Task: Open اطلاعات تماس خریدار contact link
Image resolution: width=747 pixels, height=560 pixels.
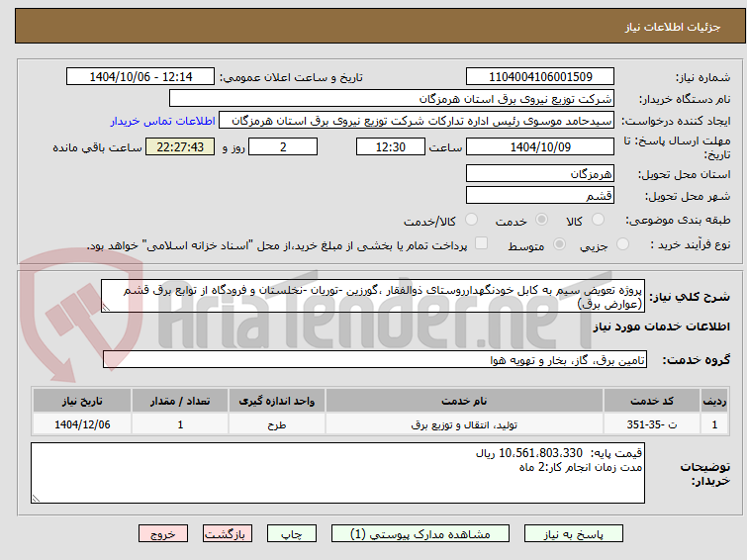Action: pyautogui.click(x=163, y=121)
